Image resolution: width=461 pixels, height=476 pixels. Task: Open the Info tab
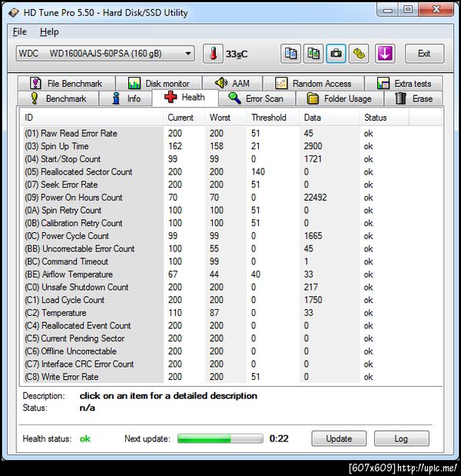coord(126,98)
